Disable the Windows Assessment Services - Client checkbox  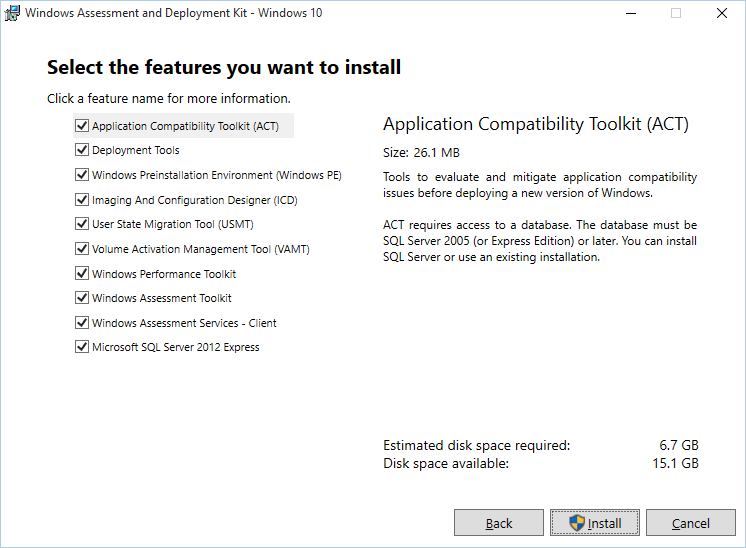[x=82, y=323]
